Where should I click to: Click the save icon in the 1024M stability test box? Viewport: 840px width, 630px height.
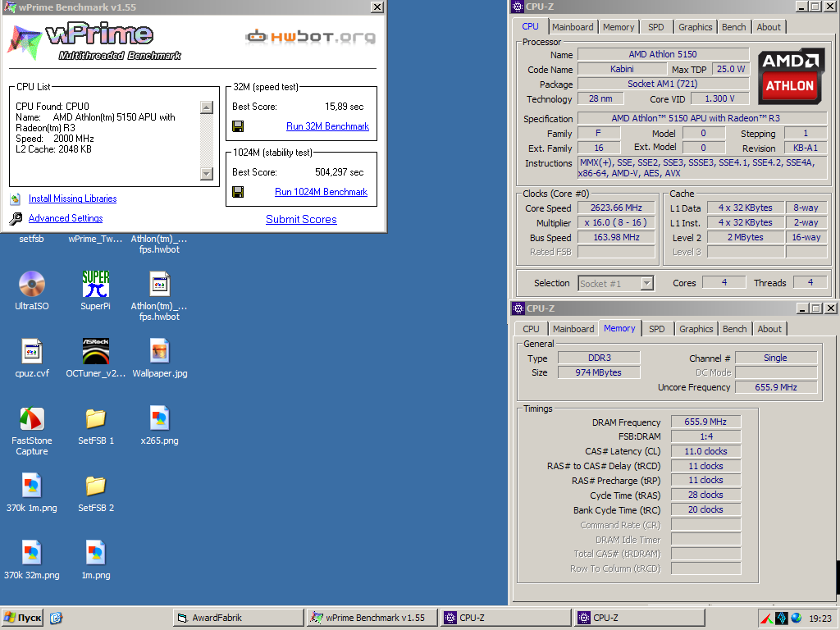tap(238, 192)
